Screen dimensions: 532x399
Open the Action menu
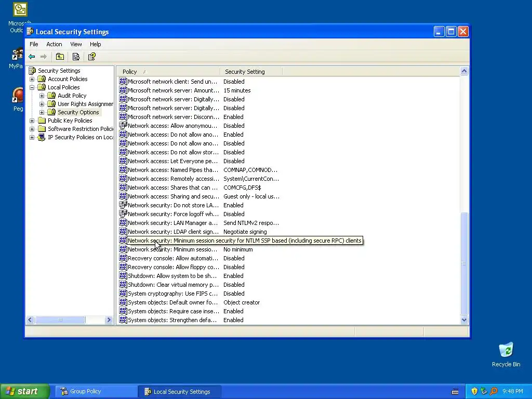(54, 44)
